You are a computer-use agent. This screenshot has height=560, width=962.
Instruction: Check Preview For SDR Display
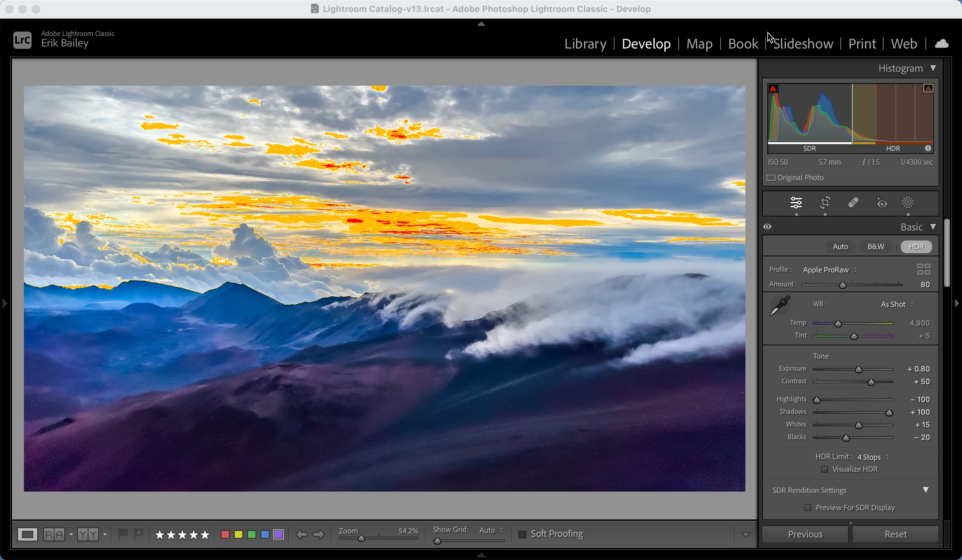tap(808, 508)
